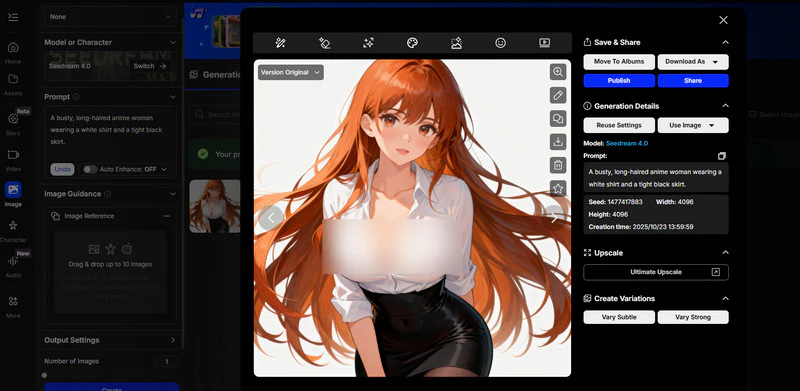Screen dimensions: 800x391
Task: Click the Share button
Action: pos(693,81)
